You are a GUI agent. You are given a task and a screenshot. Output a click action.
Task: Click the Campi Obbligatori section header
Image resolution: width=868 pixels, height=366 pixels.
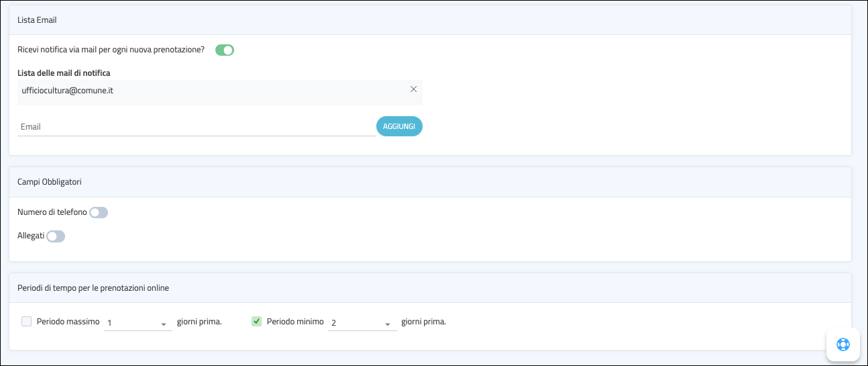[x=50, y=182]
